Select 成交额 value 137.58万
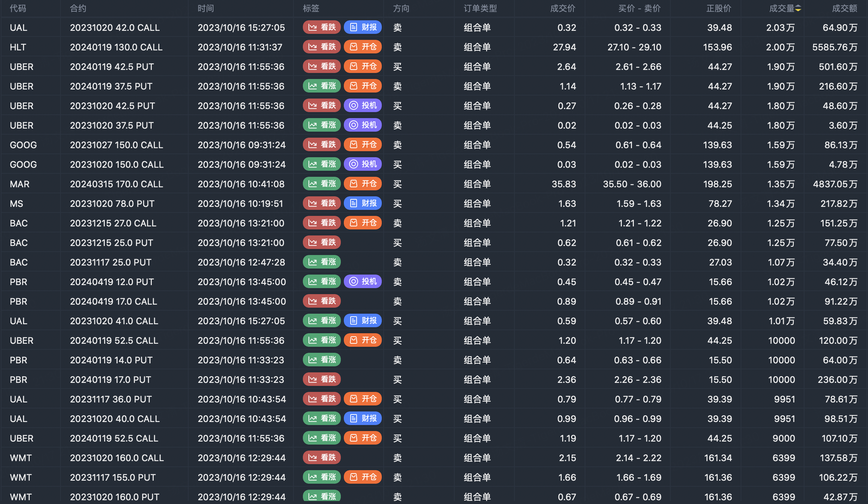The image size is (868, 504). pyautogui.click(x=839, y=458)
